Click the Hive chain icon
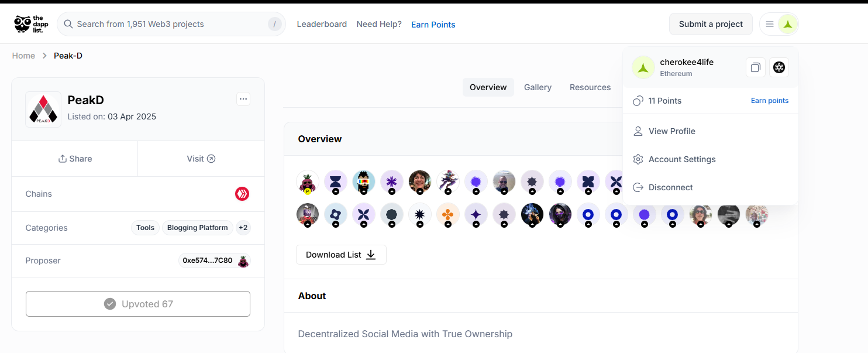 click(242, 194)
